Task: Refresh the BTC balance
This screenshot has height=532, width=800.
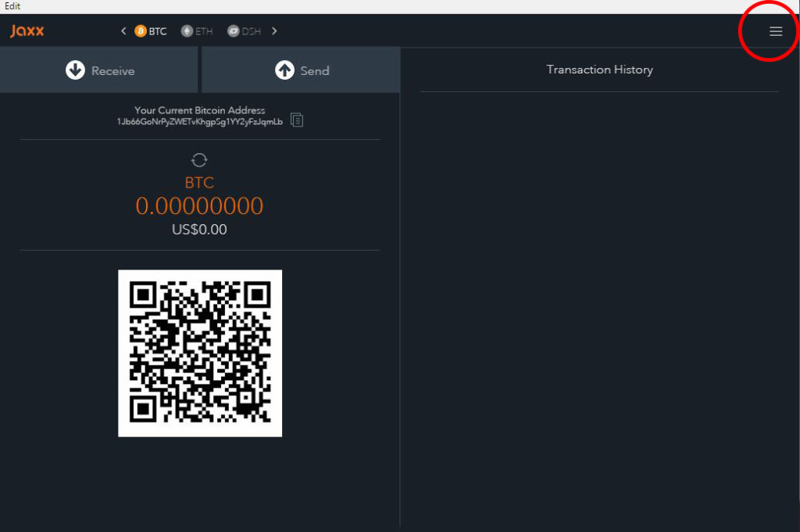Action: pyautogui.click(x=199, y=160)
